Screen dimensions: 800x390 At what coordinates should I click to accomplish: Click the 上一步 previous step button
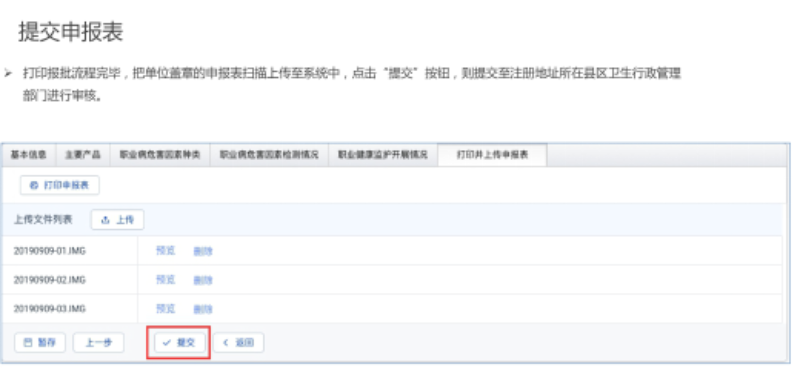coord(98,343)
